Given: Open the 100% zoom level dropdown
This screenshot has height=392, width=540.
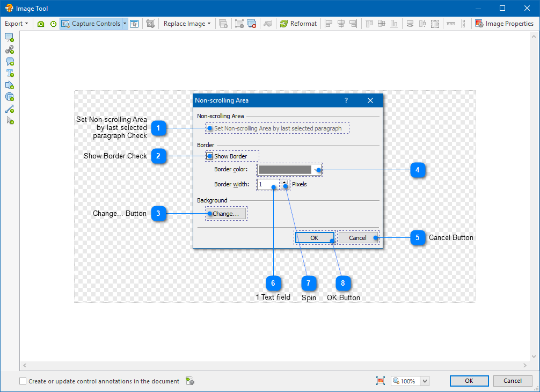Looking at the screenshot, I should (x=425, y=381).
